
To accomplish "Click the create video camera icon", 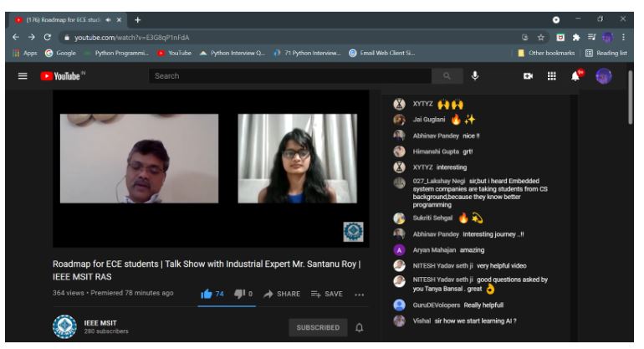I will point(528,76).
